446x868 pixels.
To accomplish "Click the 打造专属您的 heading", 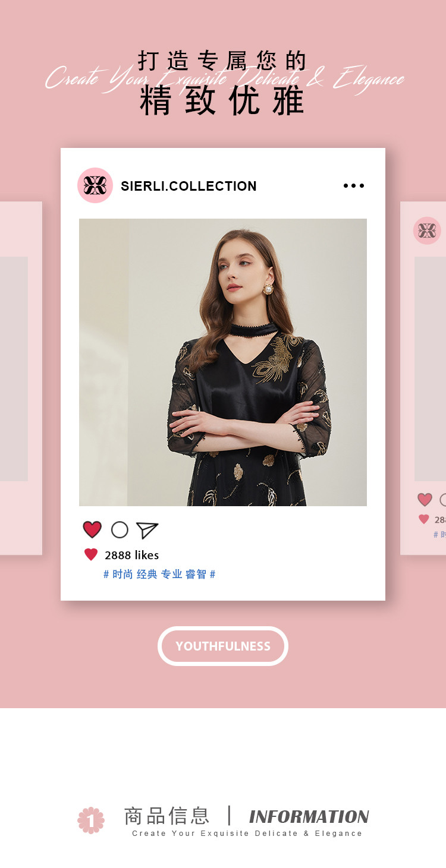I will click(x=222, y=61).
